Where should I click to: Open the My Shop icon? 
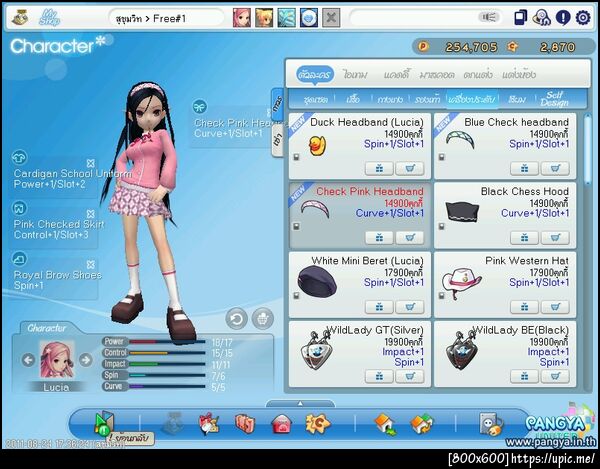point(49,18)
